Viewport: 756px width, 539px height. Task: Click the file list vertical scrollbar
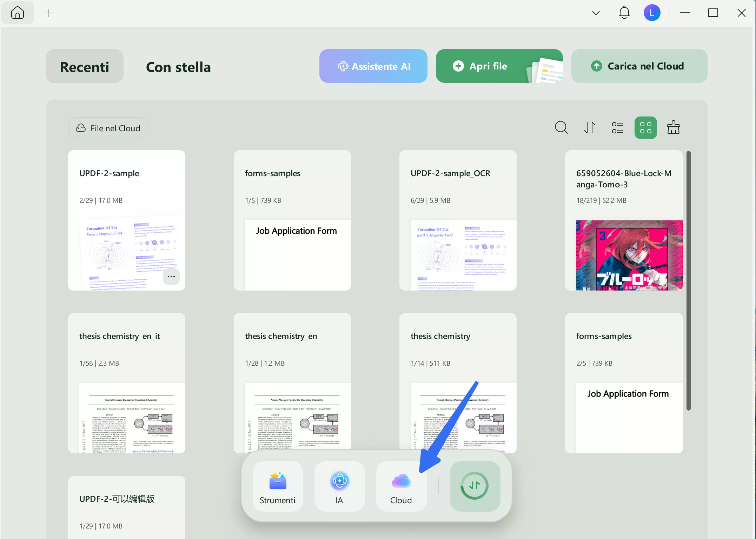point(688,280)
